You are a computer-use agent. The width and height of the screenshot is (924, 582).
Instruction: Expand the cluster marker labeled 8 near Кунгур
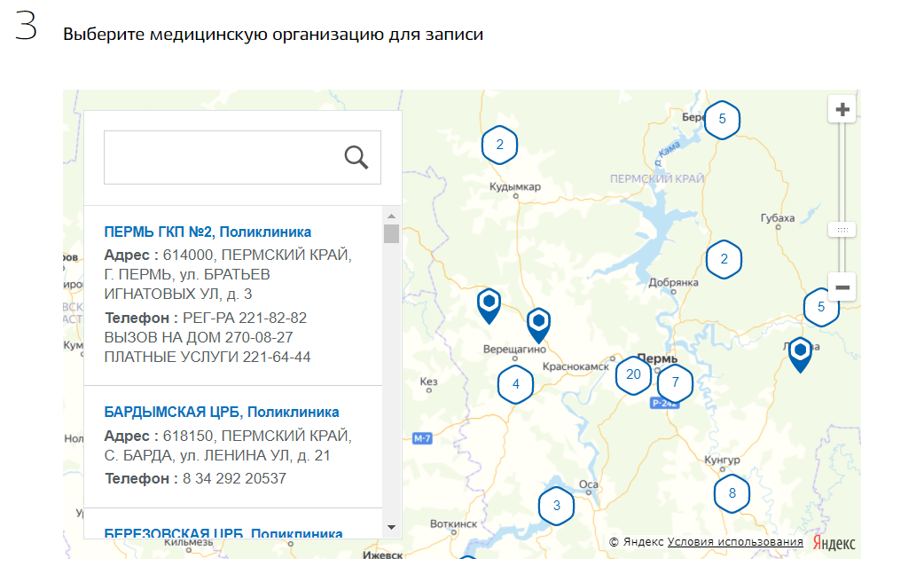(732, 493)
